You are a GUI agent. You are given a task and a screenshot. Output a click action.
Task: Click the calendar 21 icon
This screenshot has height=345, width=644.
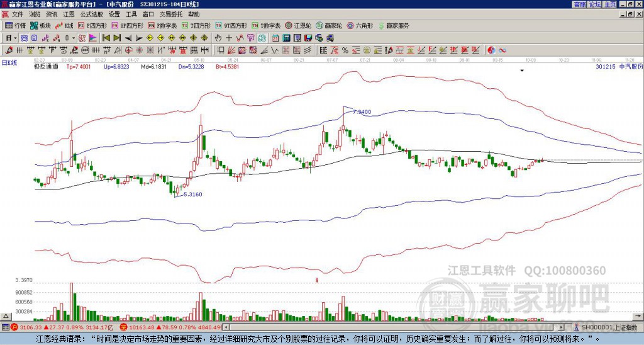coord(275,38)
